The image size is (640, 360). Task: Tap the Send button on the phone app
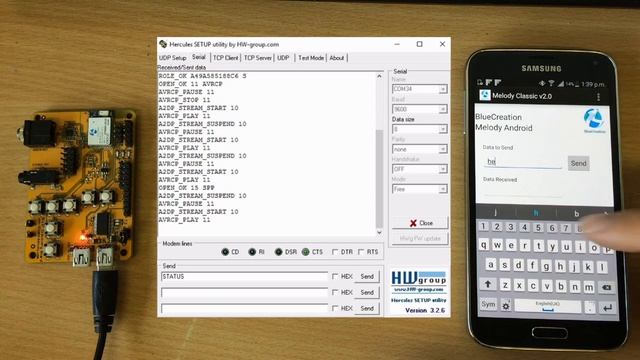578,163
